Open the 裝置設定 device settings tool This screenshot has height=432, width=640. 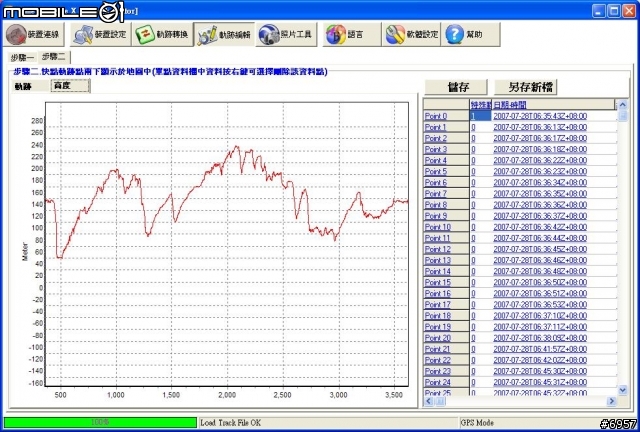101,34
